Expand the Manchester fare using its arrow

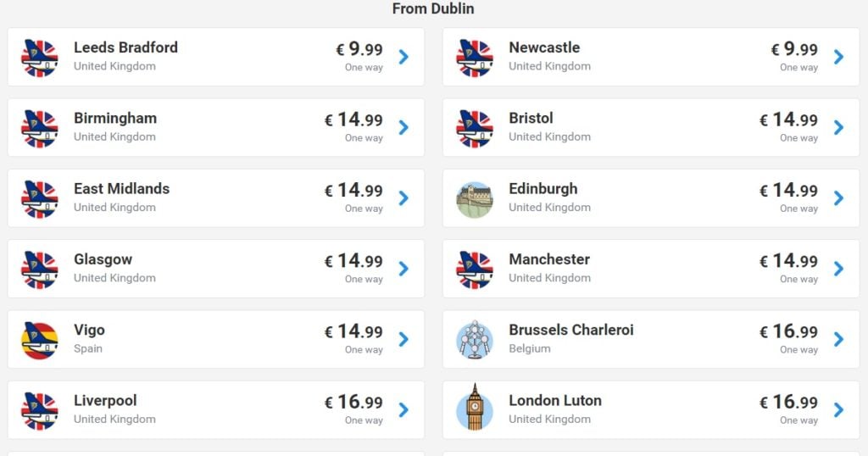(839, 269)
